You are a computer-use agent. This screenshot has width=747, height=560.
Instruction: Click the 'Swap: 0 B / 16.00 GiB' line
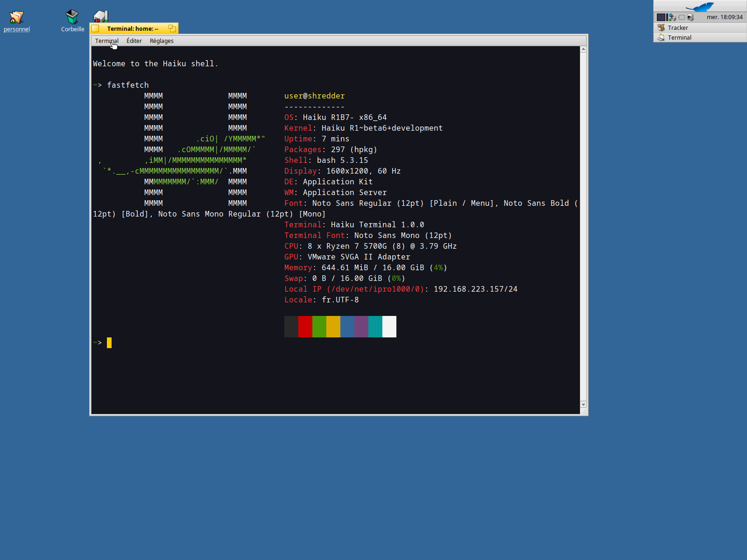tap(345, 278)
